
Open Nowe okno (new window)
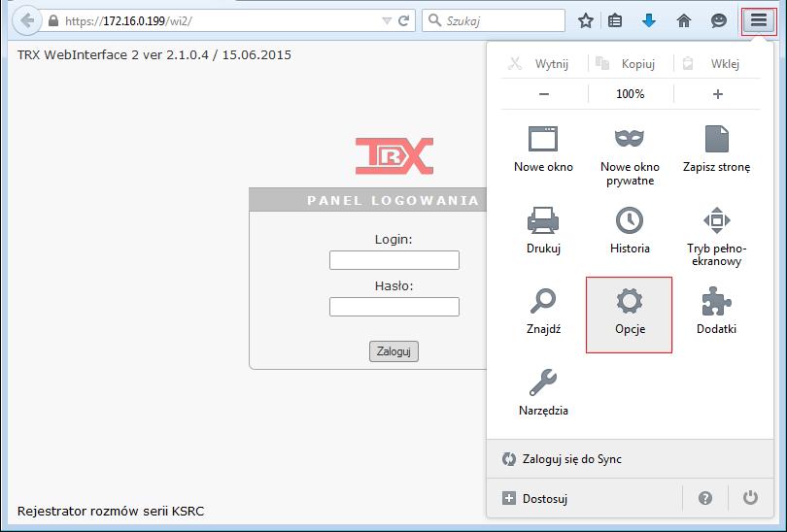[x=543, y=150]
